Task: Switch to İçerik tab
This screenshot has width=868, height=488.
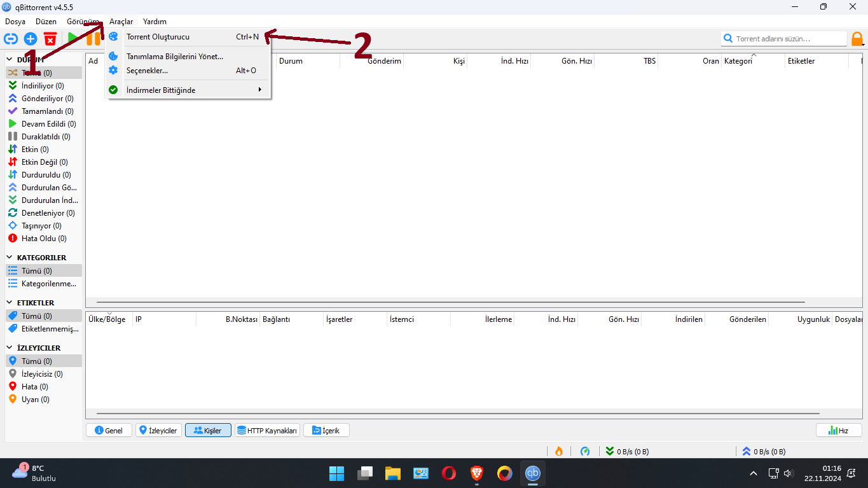Action: click(x=326, y=431)
